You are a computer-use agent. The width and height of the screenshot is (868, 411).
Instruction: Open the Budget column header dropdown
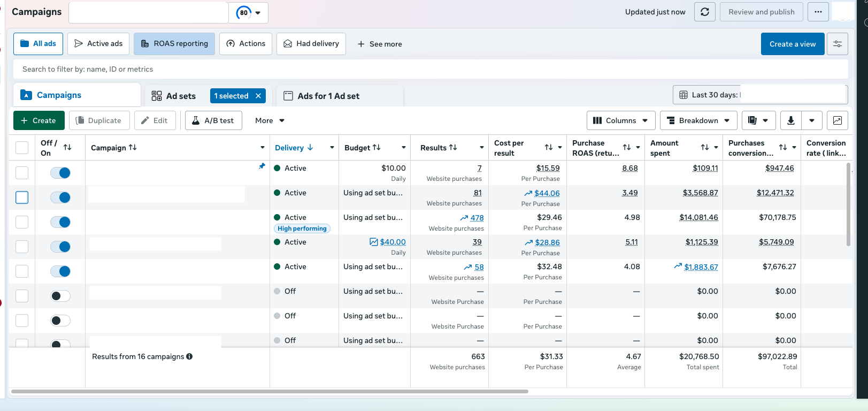point(404,148)
